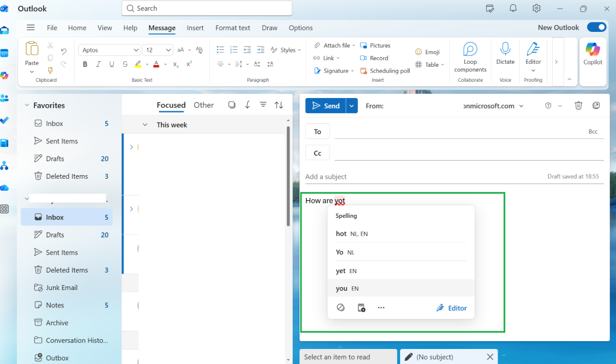Click the Bold formatting icon
The width and height of the screenshot is (616, 364).
point(85,64)
